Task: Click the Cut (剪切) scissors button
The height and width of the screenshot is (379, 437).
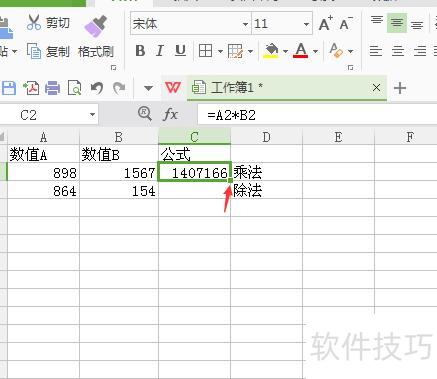Action: tap(48, 23)
